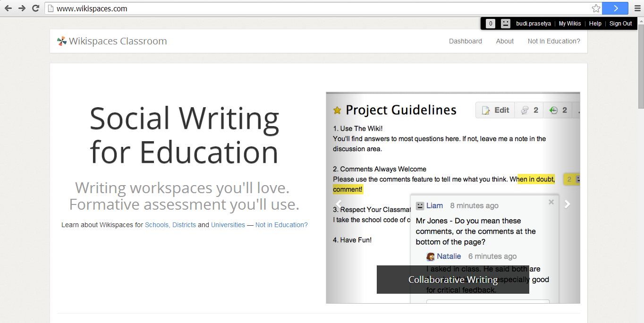Click the Collaborative Writing caption overlay

pyautogui.click(x=453, y=280)
